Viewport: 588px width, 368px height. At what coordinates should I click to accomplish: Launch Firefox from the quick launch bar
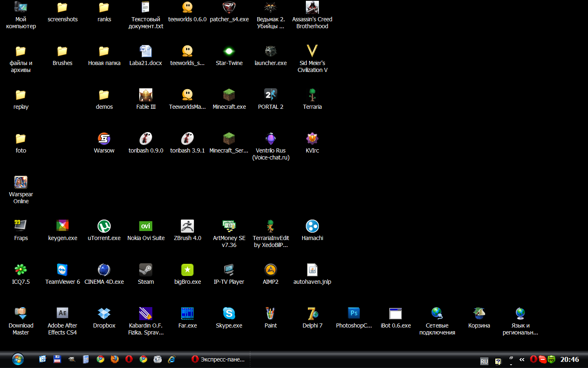click(x=115, y=359)
